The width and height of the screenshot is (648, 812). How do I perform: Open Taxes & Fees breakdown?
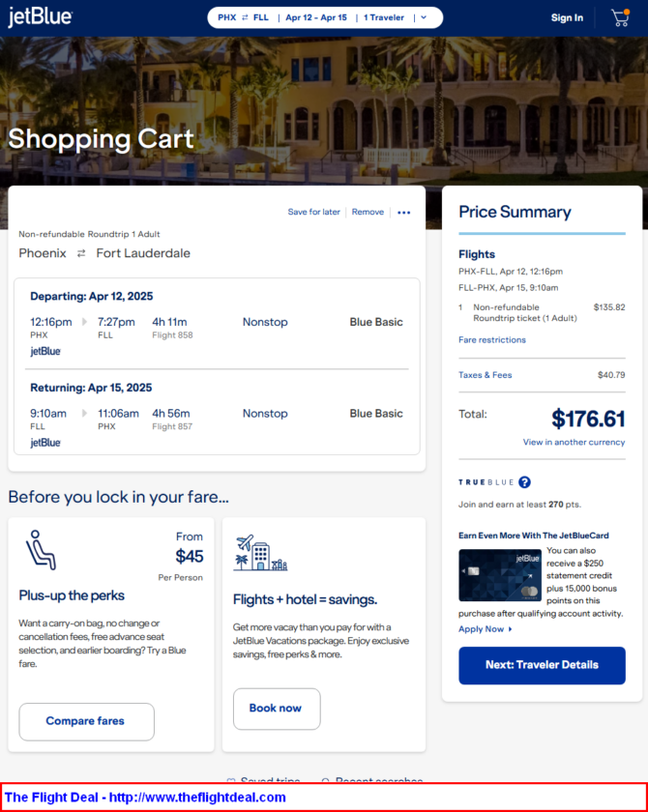tap(485, 375)
